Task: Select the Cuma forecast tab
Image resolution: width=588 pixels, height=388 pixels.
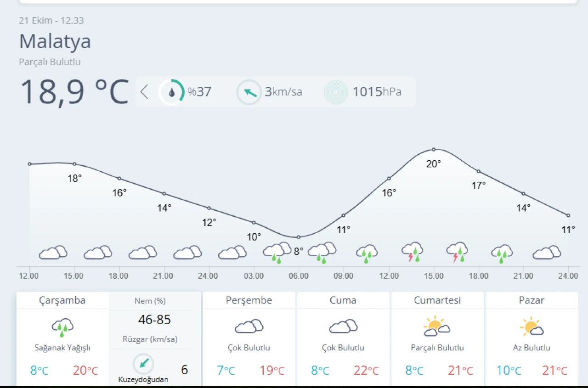Action: point(343,300)
